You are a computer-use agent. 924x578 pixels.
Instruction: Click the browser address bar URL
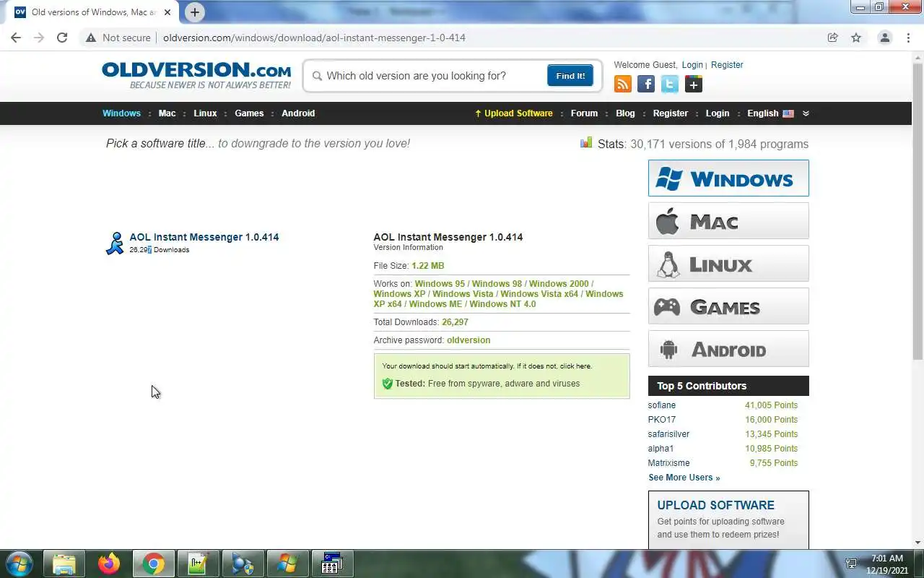314,38
